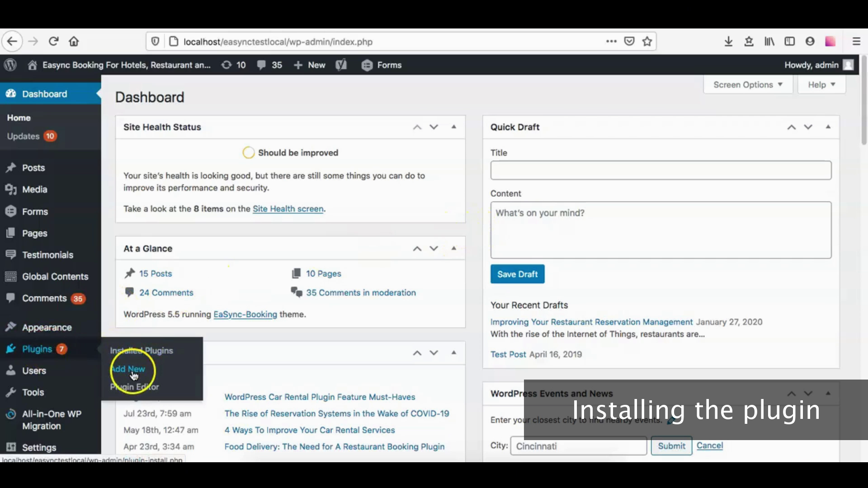This screenshot has height=488, width=868.
Task: Click the Title field in Quick Draft
Action: 660,170
